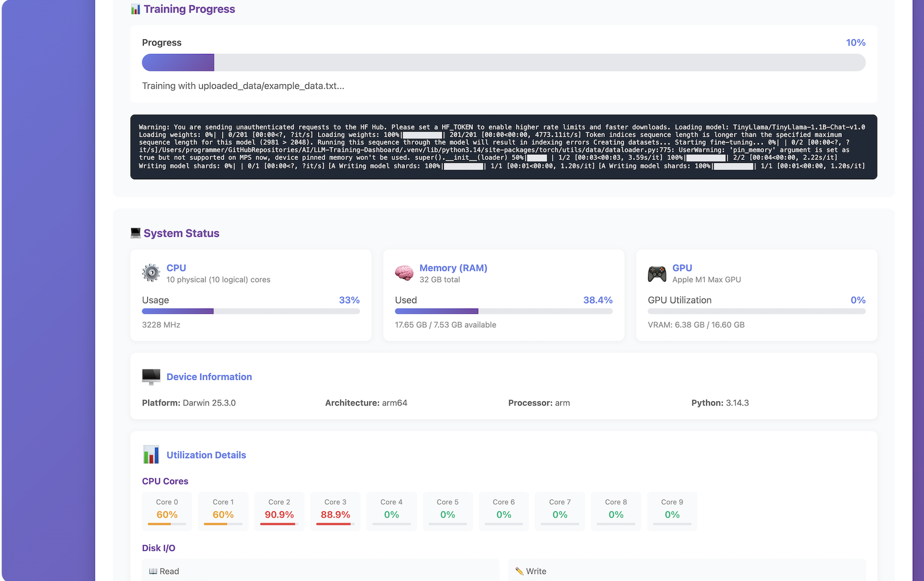Click the training log console output

(503, 147)
